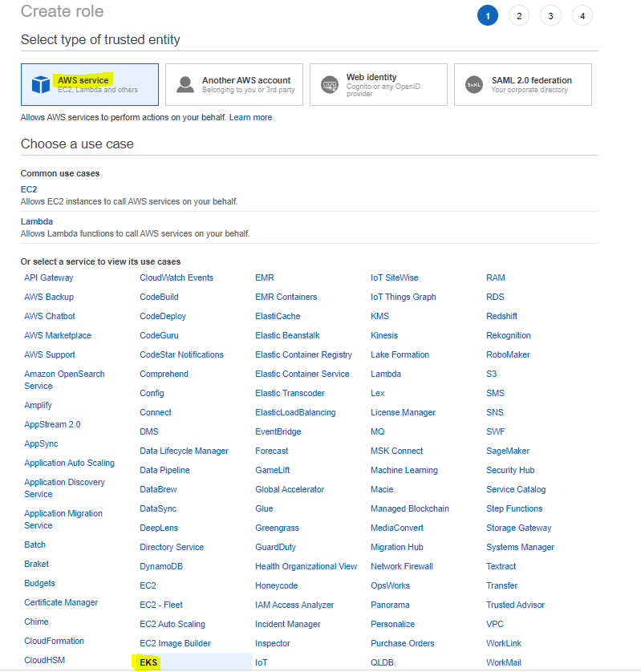This screenshot has width=641, height=672.
Task: Jump to wizard step 3 circle
Action: point(550,16)
